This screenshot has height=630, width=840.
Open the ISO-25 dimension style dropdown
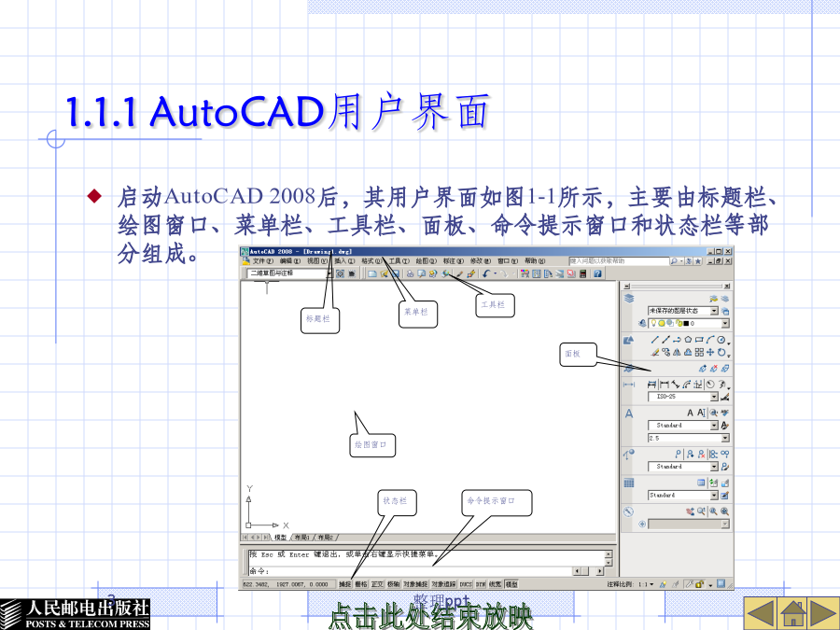click(x=683, y=397)
